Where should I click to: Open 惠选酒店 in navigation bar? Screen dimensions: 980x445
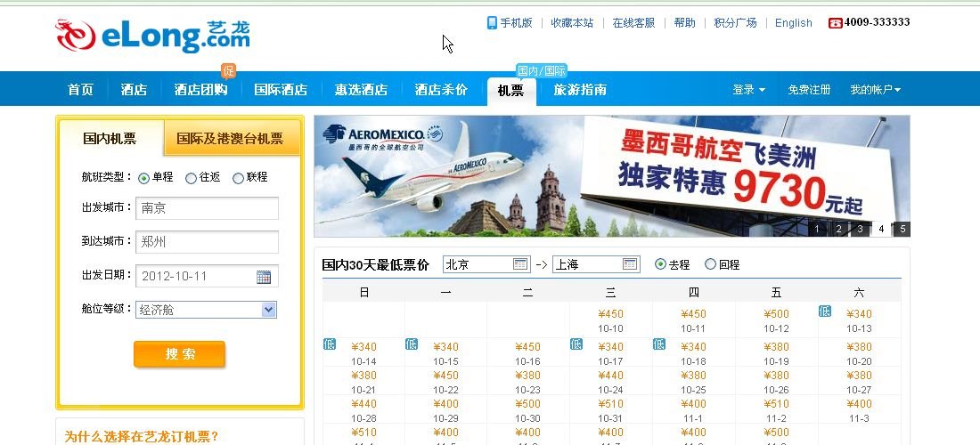click(361, 90)
